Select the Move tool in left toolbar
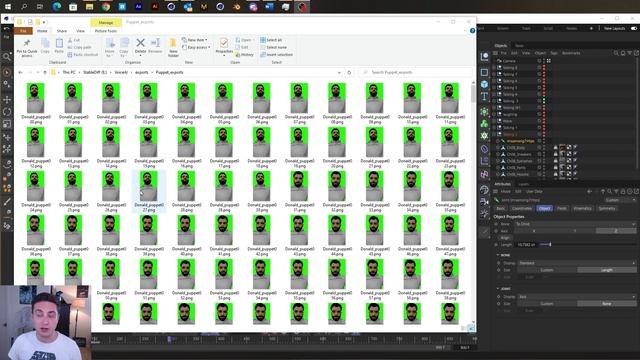The height and width of the screenshot is (360, 640). click(x=7, y=99)
